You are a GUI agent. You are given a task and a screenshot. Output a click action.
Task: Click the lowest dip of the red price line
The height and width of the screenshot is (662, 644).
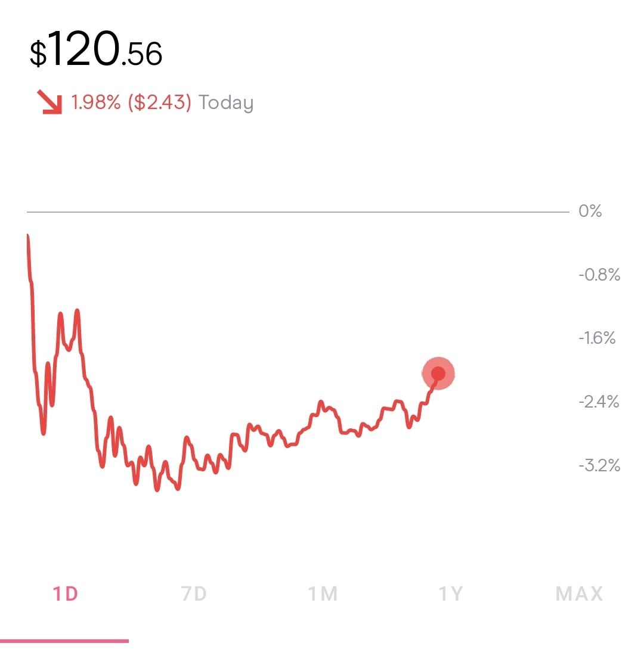pyautogui.click(x=157, y=490)
